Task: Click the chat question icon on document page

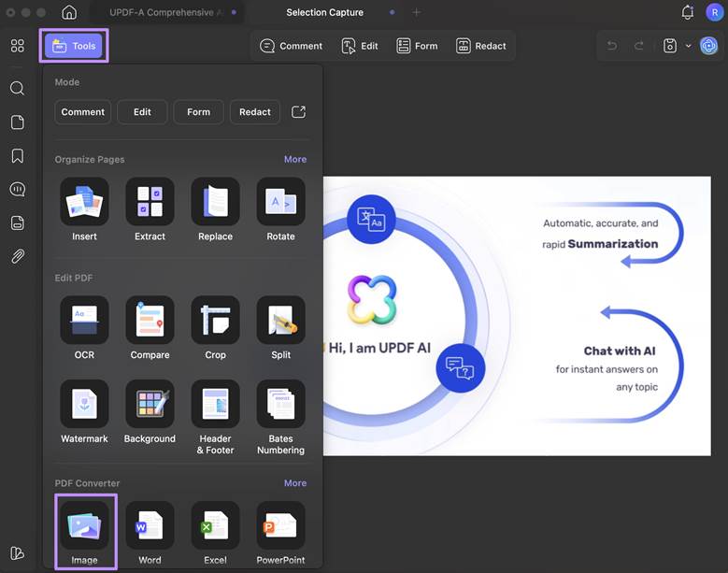Action: coord(460,368)
